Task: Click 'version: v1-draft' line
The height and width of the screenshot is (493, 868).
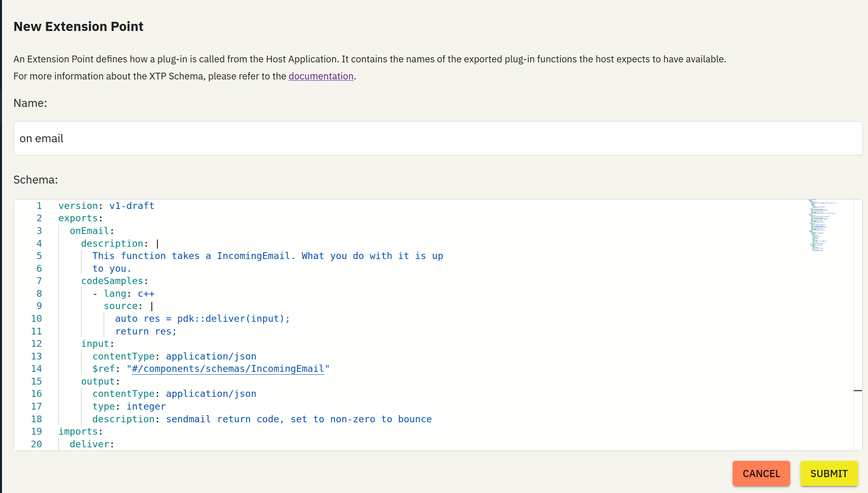Action: click(x=106, y=206)
